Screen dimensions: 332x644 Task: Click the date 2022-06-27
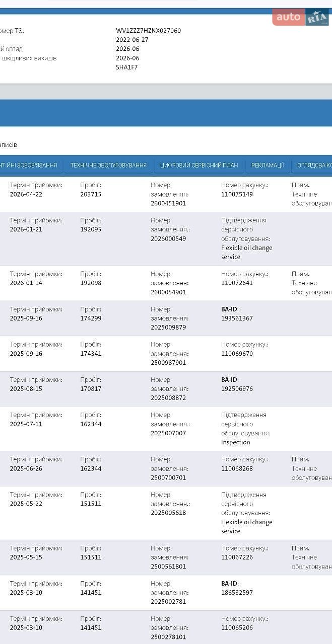tap(132, 40)
